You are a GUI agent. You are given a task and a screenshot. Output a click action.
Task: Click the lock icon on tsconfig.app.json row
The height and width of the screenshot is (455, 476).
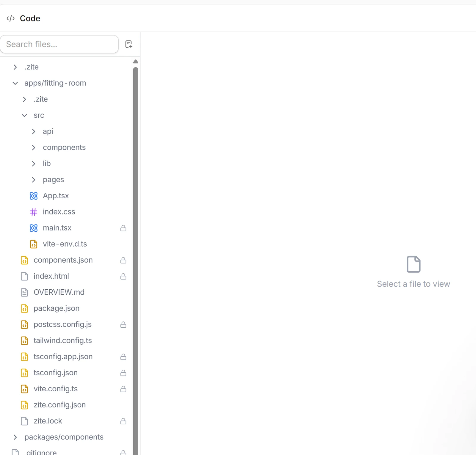[123, 357]
